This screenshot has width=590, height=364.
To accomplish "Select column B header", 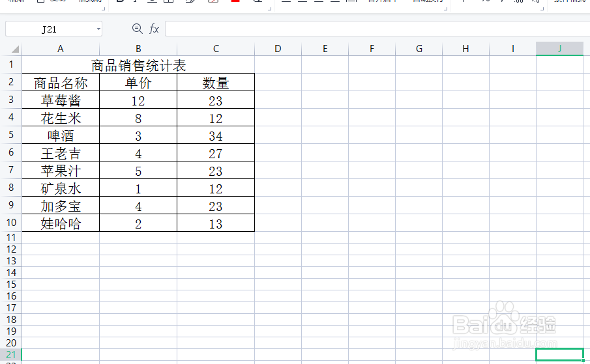I will (x=138, y=49).
